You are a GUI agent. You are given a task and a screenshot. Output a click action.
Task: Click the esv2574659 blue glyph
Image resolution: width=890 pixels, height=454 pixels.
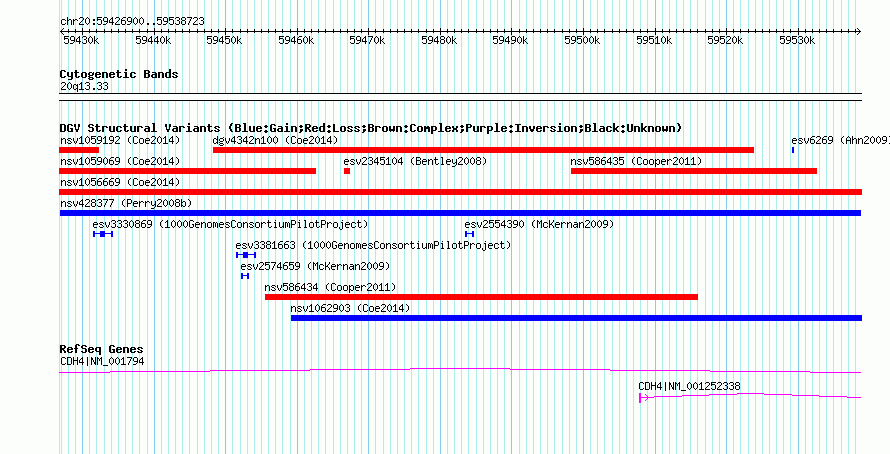click(245, 276)
